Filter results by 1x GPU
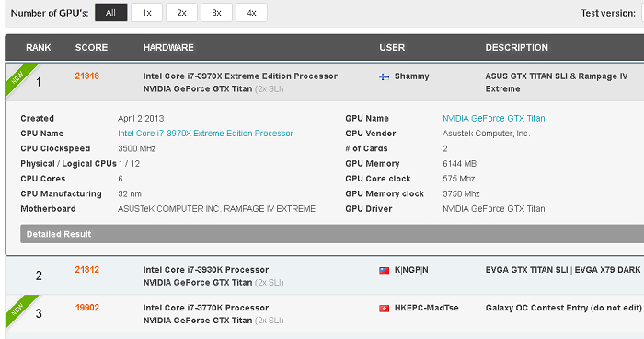The width and height of the screenshot is (644, 339). pos(146,13)
